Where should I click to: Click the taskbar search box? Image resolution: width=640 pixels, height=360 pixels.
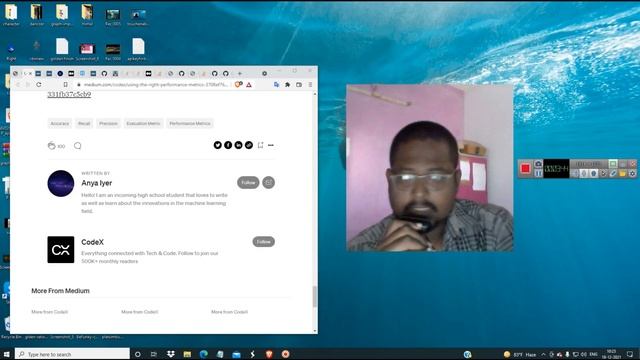(72, 354)
